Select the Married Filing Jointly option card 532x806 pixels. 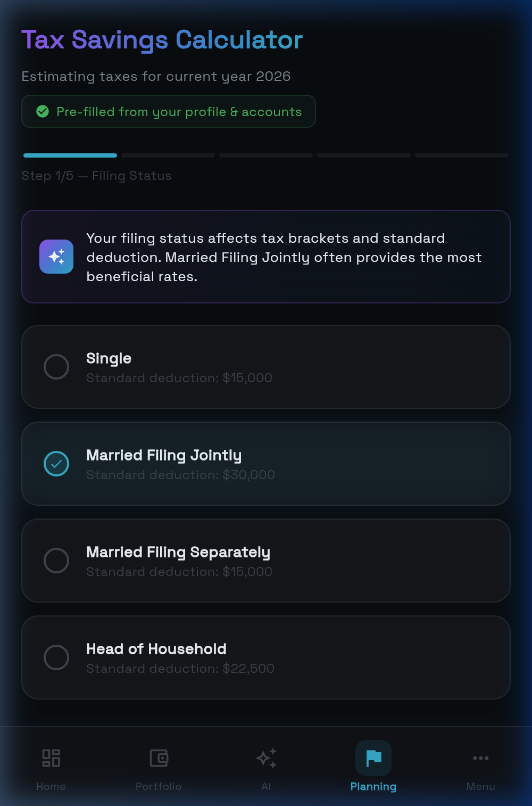[x=266, y=464]
